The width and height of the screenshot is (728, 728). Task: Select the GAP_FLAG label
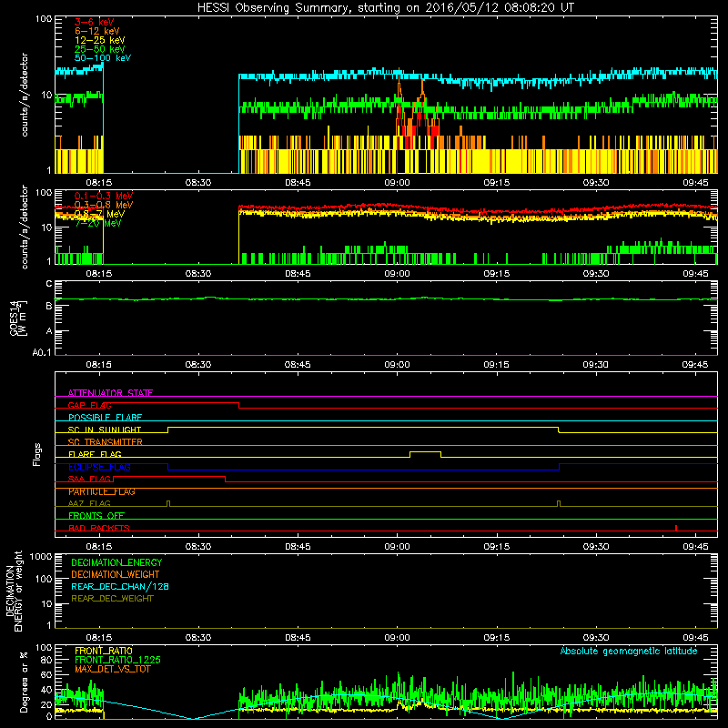point(89,405)
